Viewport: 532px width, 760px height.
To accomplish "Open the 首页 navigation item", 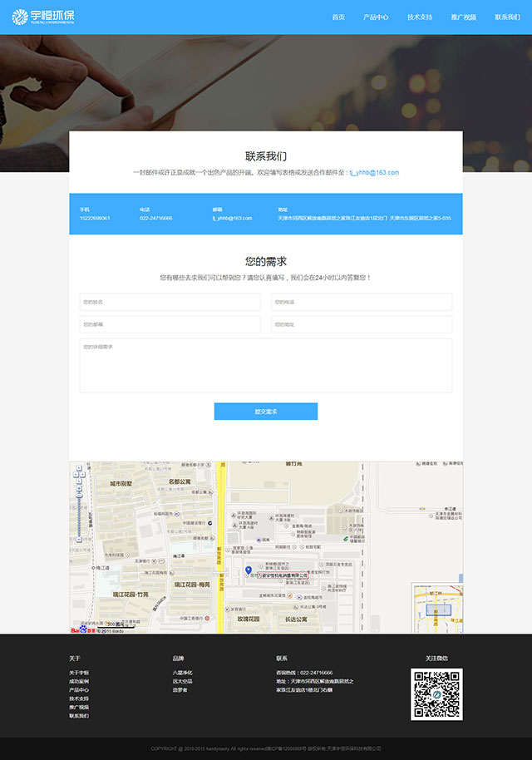I will tap(338, 17).
